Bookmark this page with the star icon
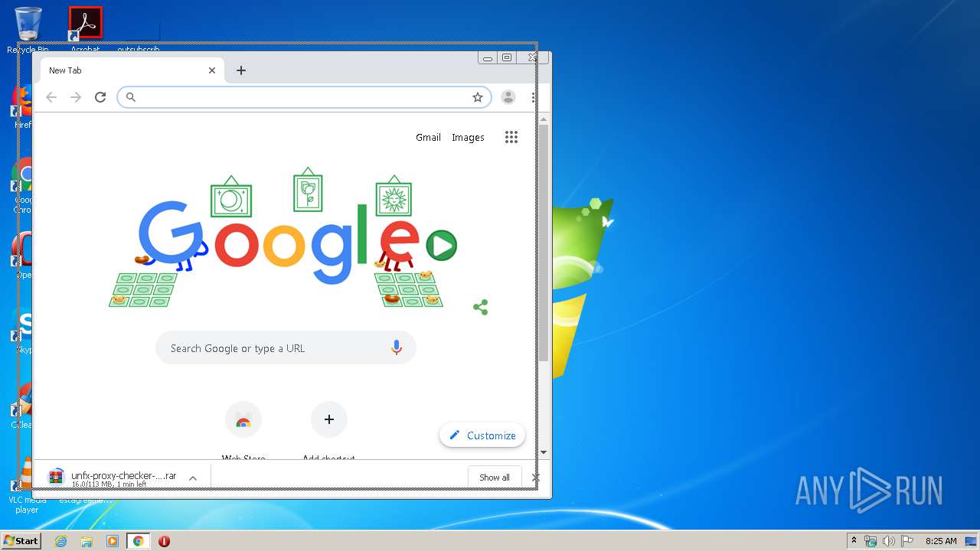 click(478, 97)
